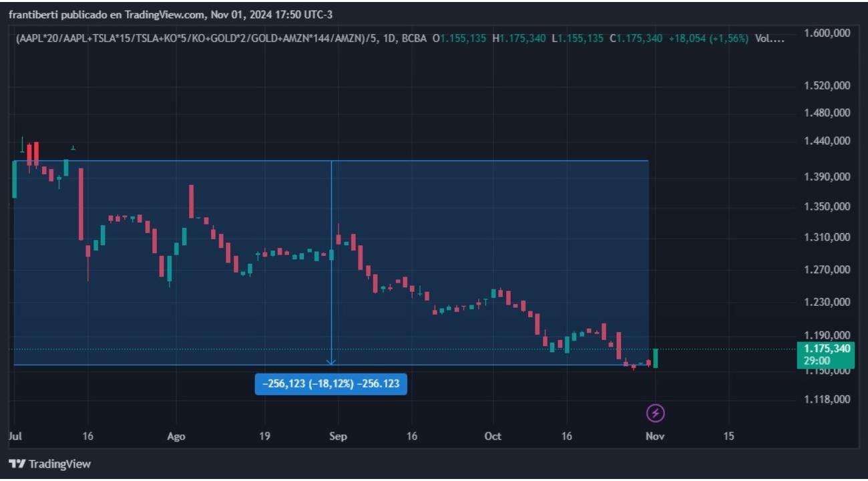Click the 15 date label on time axis
Viewport: 868px width, 481px height.
pos(728,436)
